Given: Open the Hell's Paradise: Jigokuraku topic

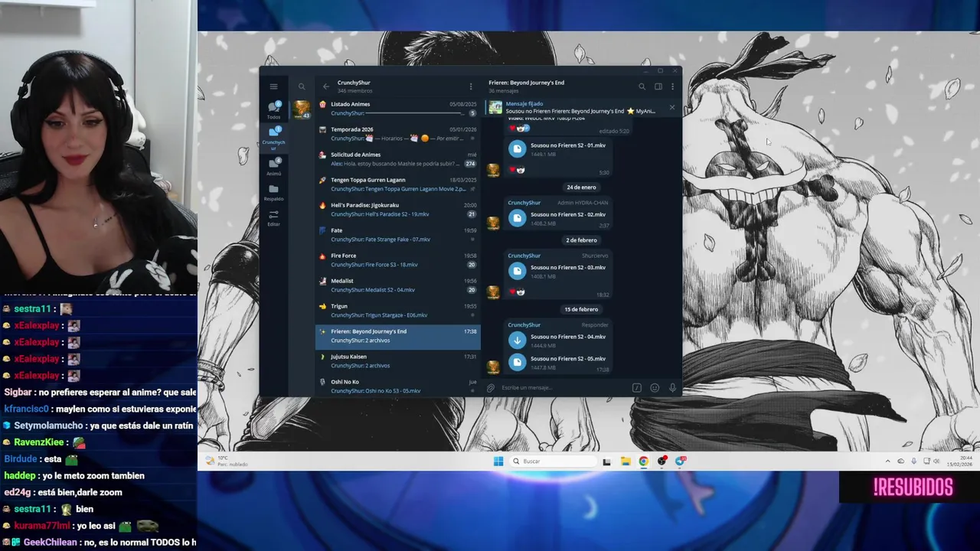Looking at the screenshot, I should (x=398, y=210).
